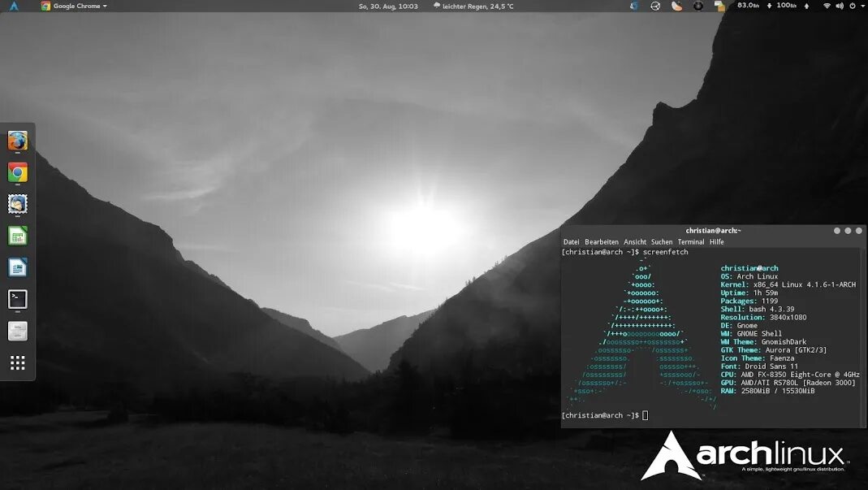Viewport: 868px width, 490px height.
Task: Click the terminal prompt cursor line
Action: pos(604,415)
